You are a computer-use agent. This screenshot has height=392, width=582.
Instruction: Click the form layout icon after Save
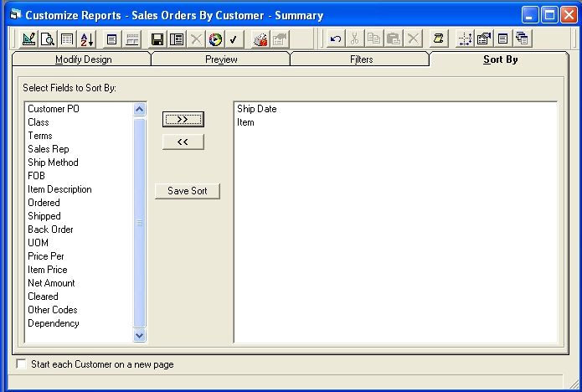[177, 39]
